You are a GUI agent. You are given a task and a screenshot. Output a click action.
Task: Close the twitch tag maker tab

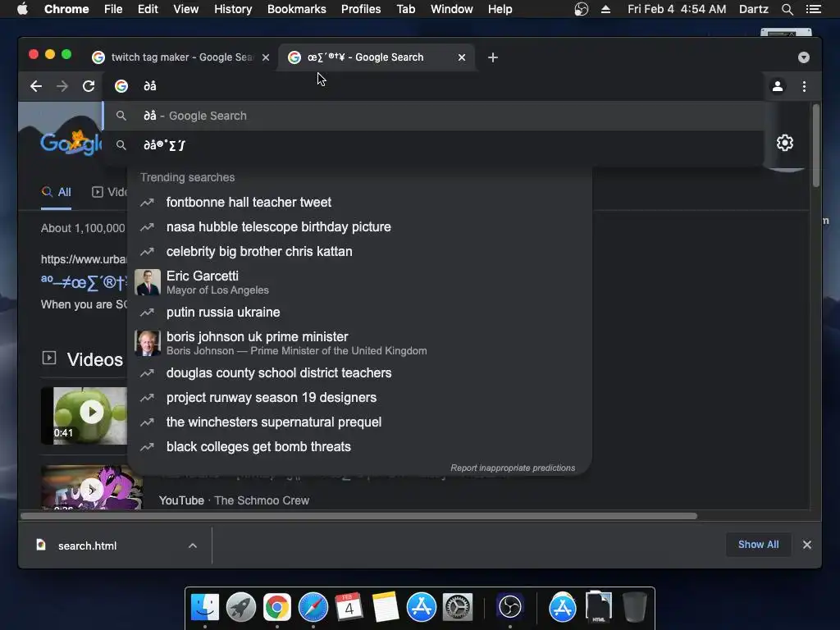[x=266, y=57]
